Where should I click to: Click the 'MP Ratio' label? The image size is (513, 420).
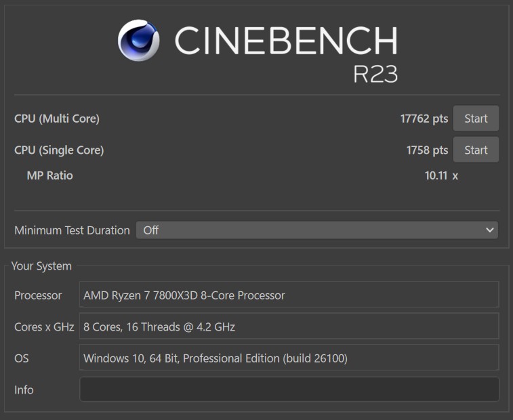(x=49, y=175)
